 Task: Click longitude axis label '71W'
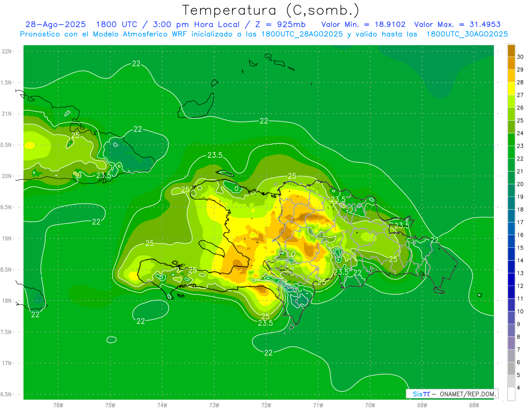(318, 405)
